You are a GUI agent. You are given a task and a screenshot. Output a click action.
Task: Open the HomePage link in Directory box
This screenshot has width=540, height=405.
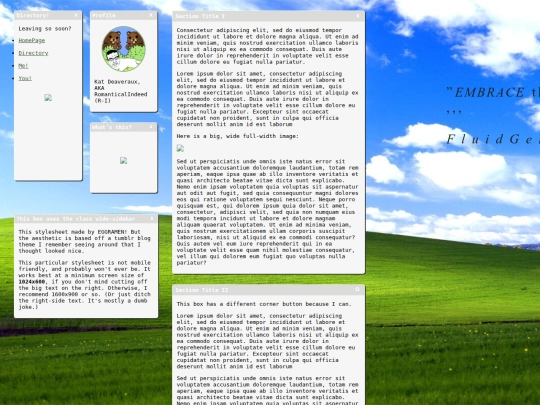32,40
